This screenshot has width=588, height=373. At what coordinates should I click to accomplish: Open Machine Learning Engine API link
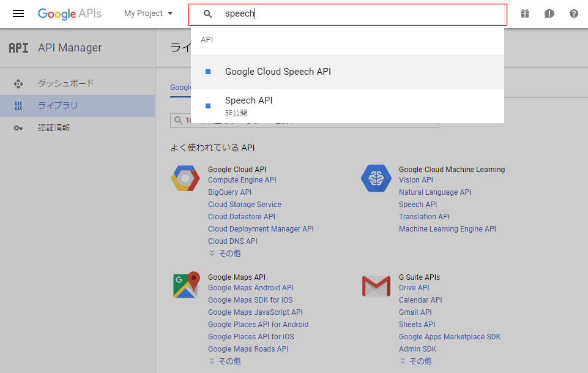coord(447,229)
